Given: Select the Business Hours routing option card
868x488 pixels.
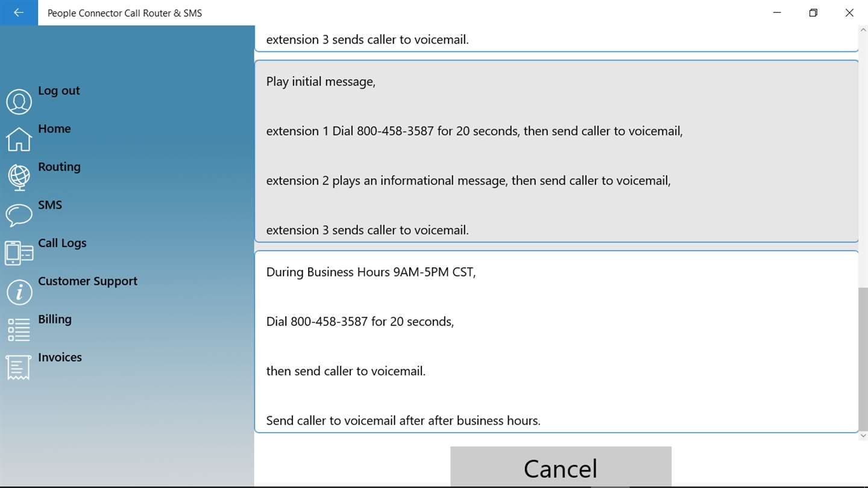Looking at the screenshot, I should pyautogui.click(x=556, y=342).
